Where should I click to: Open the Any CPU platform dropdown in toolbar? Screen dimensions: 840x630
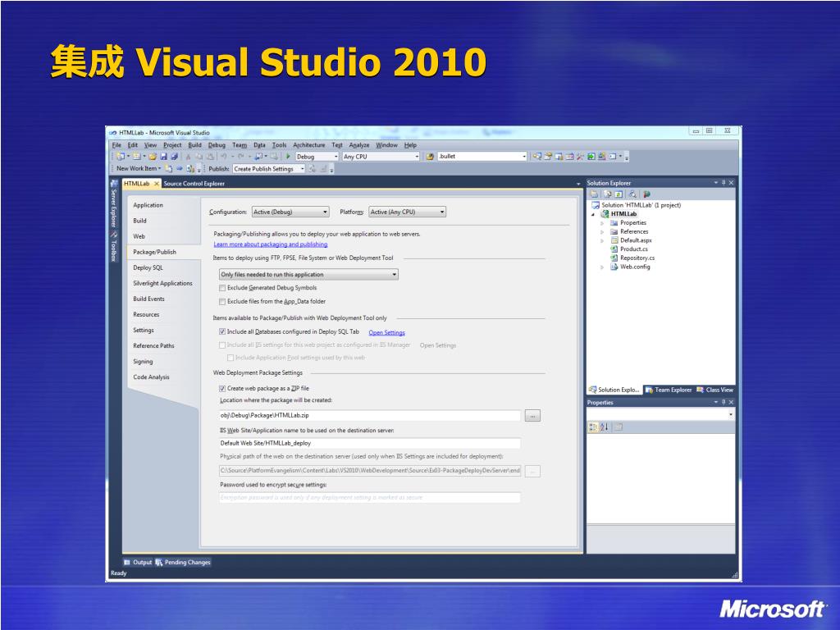pyautogui.click(x=381, y=157)
